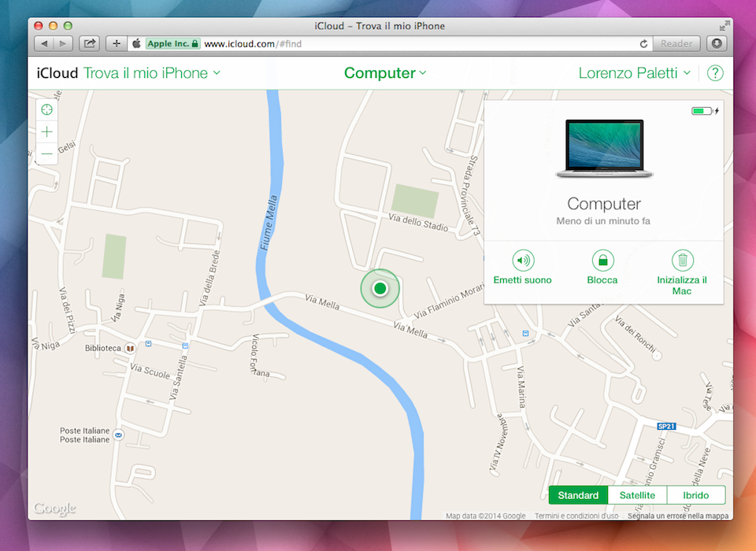Click the Blocca padlock icon
The width and height of the screenshot is (756, 551).
[x=602, y=261]
